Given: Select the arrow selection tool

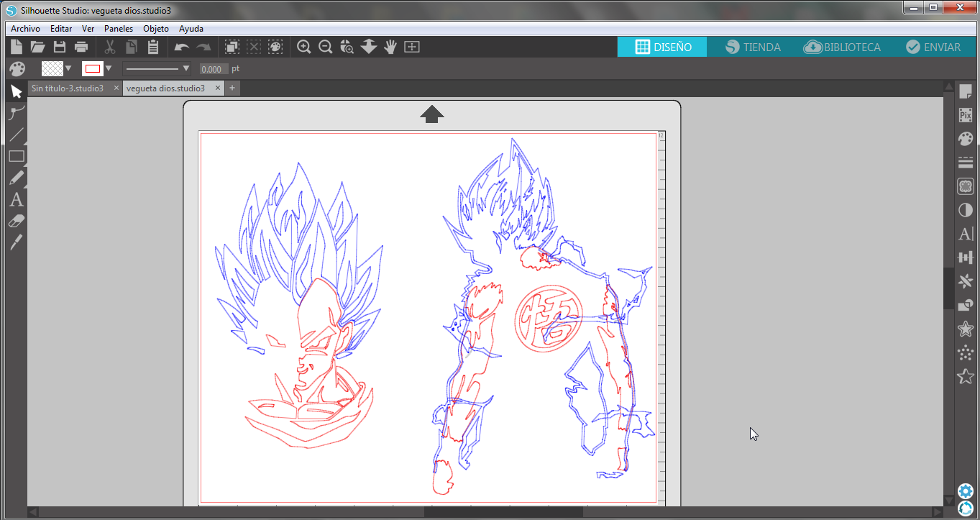Looking at the screenshot, I should click(16, 91).
